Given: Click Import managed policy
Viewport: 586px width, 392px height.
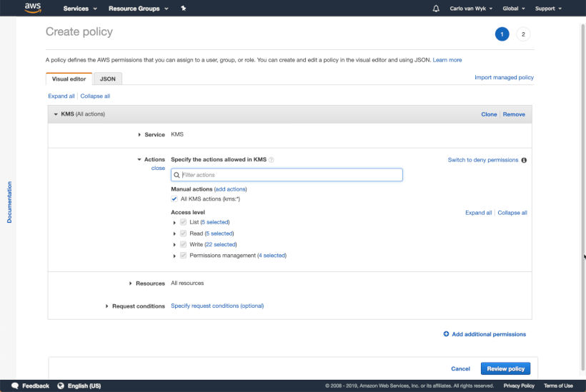Looking at the screenshot, I should [x=504, y=77].
